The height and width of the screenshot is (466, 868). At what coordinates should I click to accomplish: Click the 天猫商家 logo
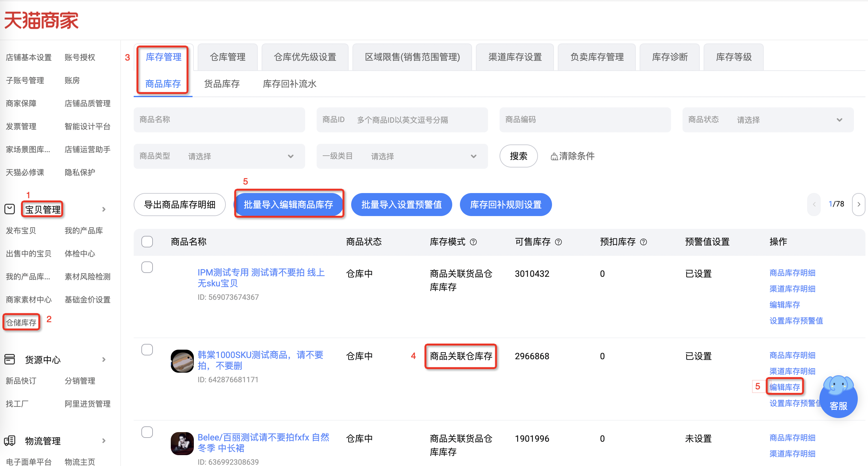pyautogui.click(x=41, y=20)
